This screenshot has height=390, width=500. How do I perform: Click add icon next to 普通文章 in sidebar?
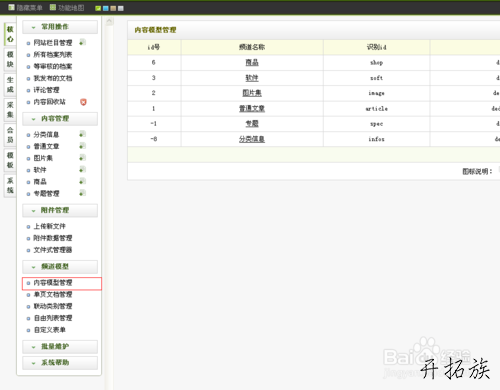83,146
